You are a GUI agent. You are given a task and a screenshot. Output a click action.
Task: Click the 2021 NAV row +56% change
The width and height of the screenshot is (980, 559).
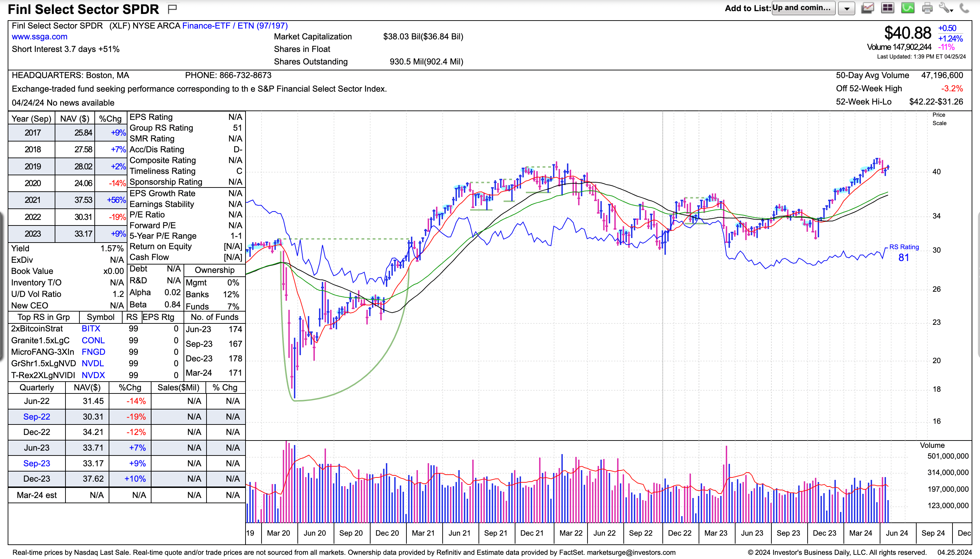pos(116,200)
